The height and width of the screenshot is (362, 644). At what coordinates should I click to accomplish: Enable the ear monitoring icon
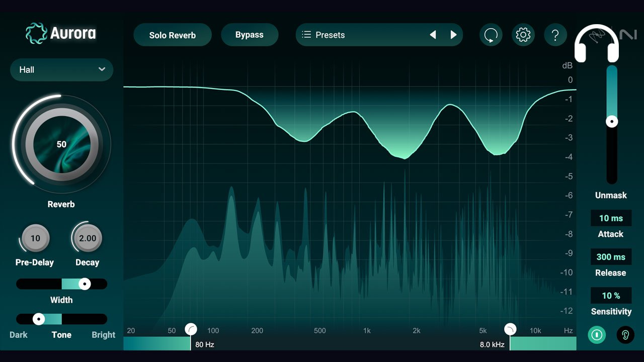click(625, 335)
